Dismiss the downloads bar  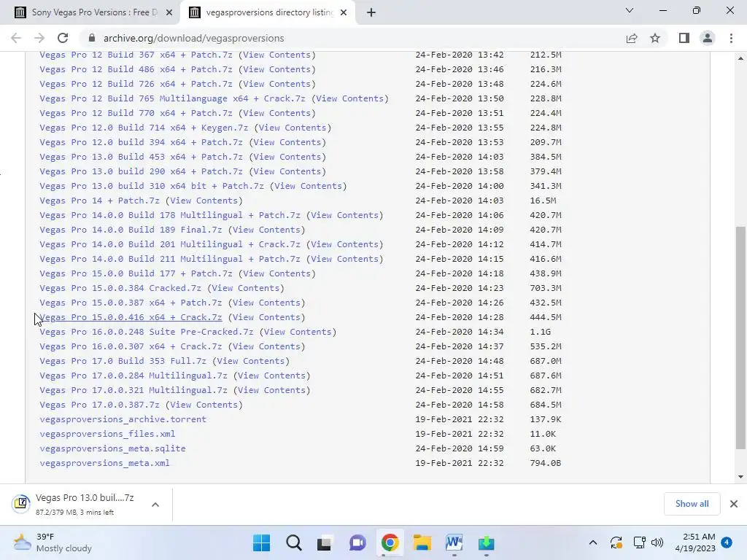734,504
